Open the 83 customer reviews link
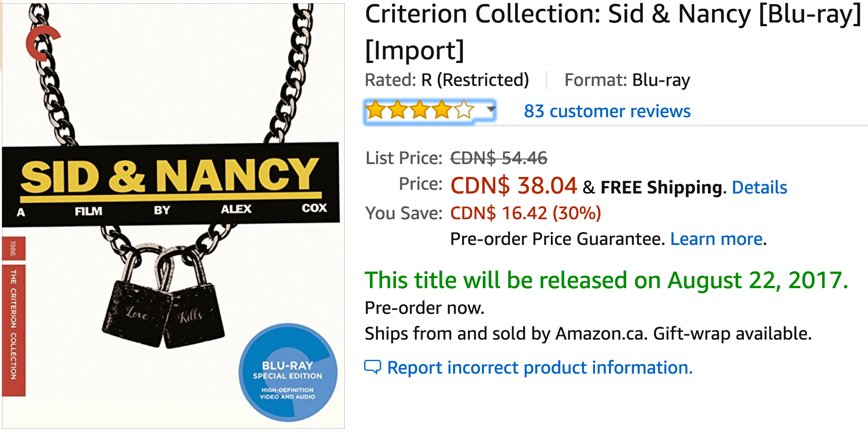The image size is (868, 432). click(607, 111)
